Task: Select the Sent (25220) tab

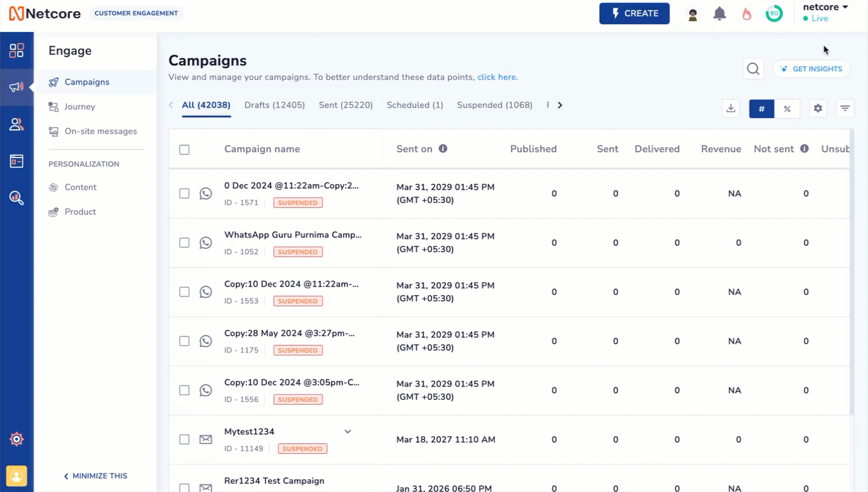Action: tap(346, 105)
